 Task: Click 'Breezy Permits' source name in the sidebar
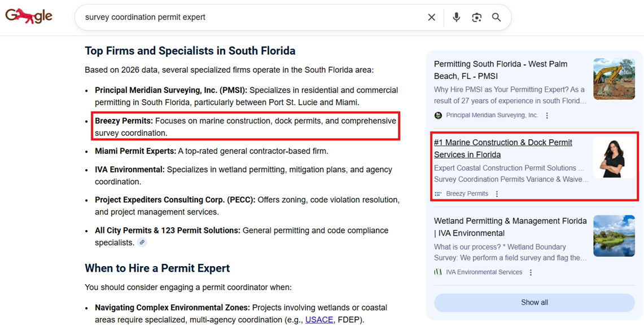pyautogui.click(x=467, y=193)
